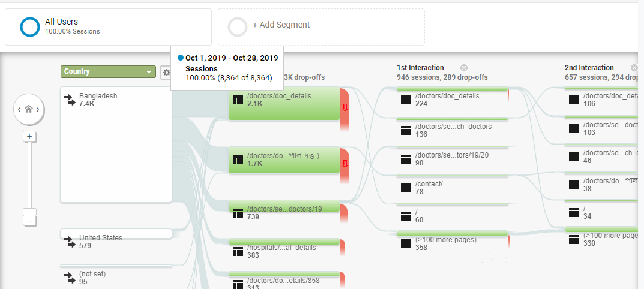Image resolution: width=644 pixels, height=289 pixels.
Task: Pan left with the navigation wheel arrow
Action: coord(19,110)
